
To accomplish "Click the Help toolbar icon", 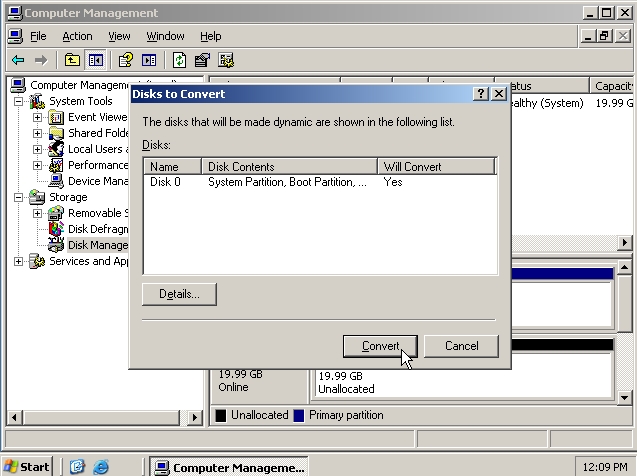I will 125,61.
